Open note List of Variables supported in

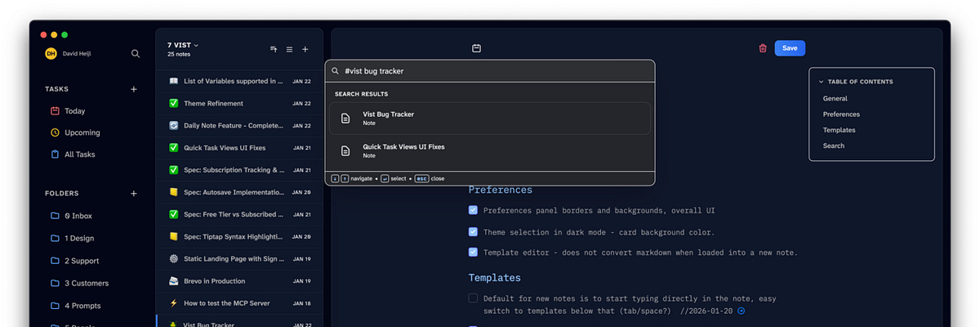[x=239, y=81]
